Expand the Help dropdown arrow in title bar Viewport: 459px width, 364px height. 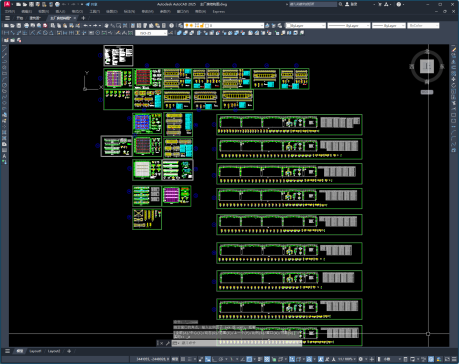404,4
